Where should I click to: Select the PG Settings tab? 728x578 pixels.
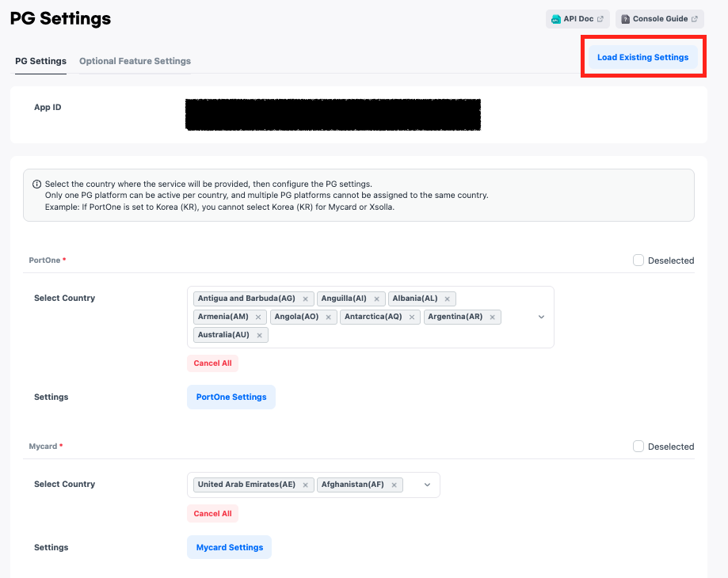(x=40, y=61)
